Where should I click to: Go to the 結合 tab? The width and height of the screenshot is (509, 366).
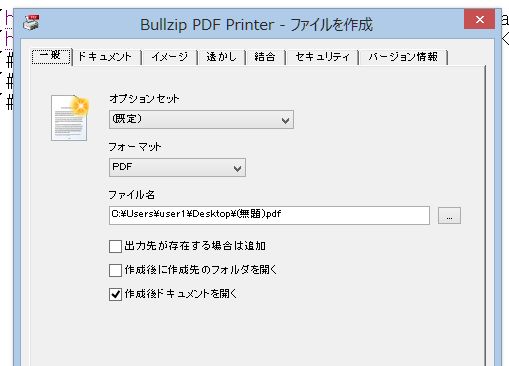coord(265,57)
